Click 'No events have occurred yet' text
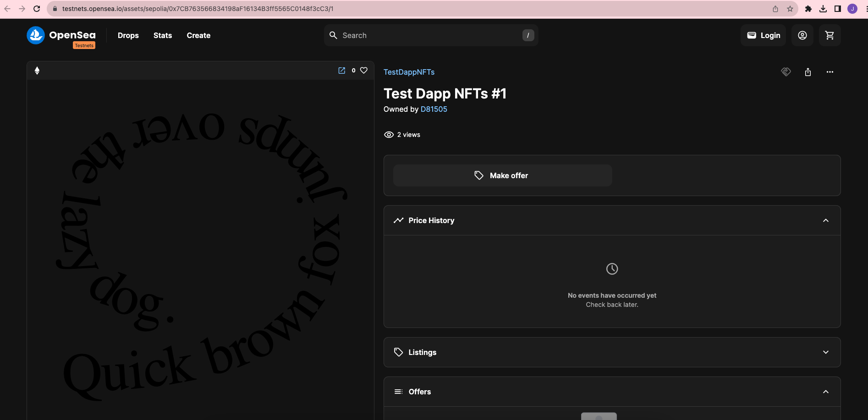 [x=612, y=295]
